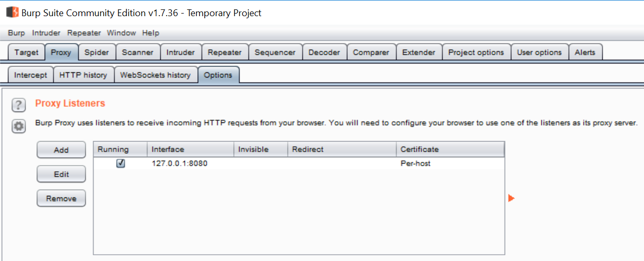Open the Intruder menu in menu bar

(x=46, y=33)
